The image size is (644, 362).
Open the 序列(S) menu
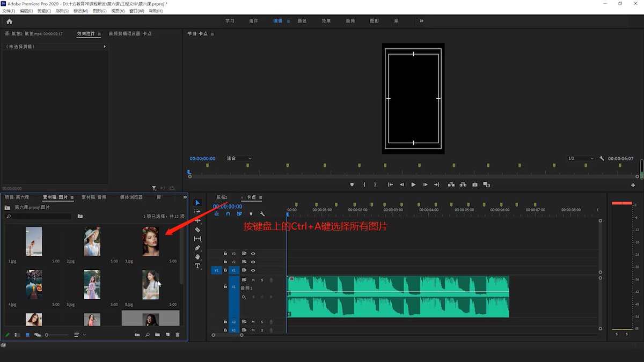click(62, 11)
